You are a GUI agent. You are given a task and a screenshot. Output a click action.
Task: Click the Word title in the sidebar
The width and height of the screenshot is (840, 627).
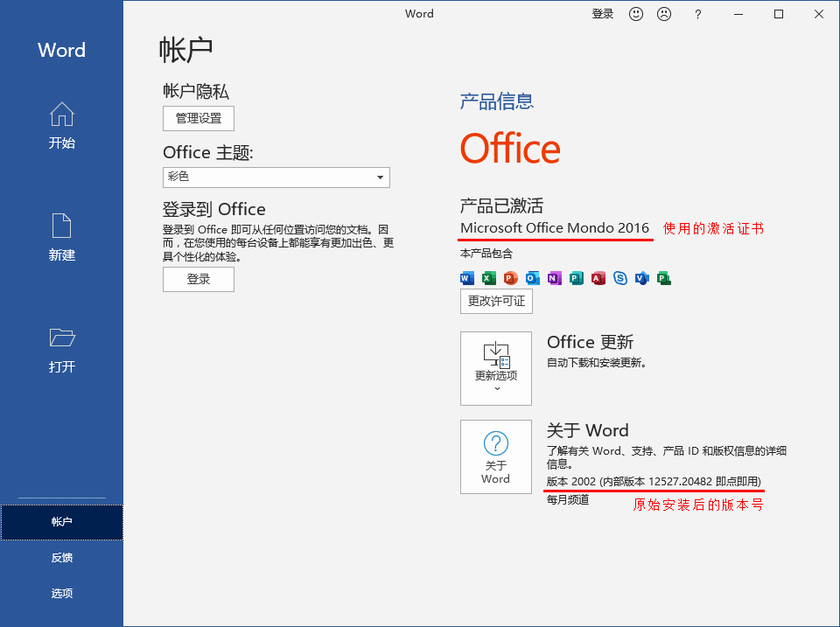tap(61, 51)
